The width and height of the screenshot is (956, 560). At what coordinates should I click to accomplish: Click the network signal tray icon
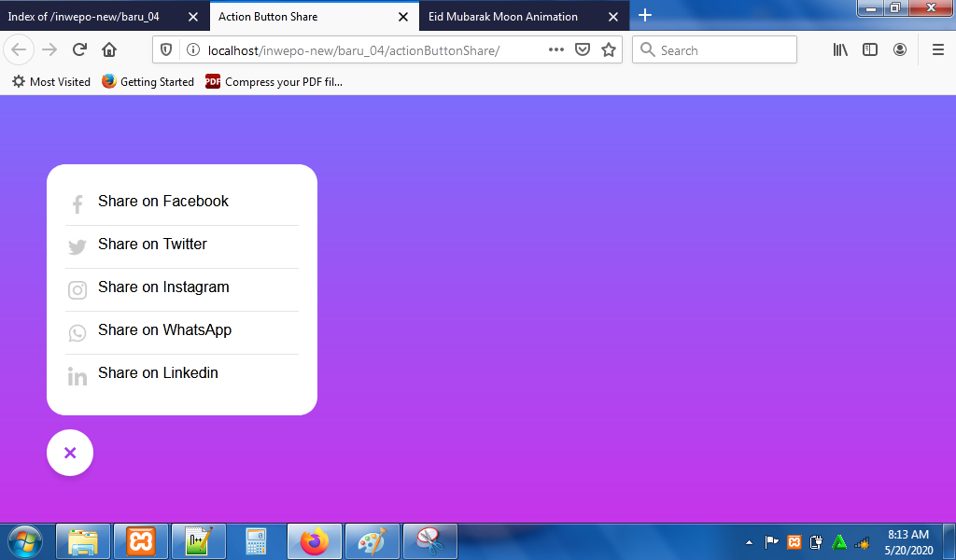[862, 541]
